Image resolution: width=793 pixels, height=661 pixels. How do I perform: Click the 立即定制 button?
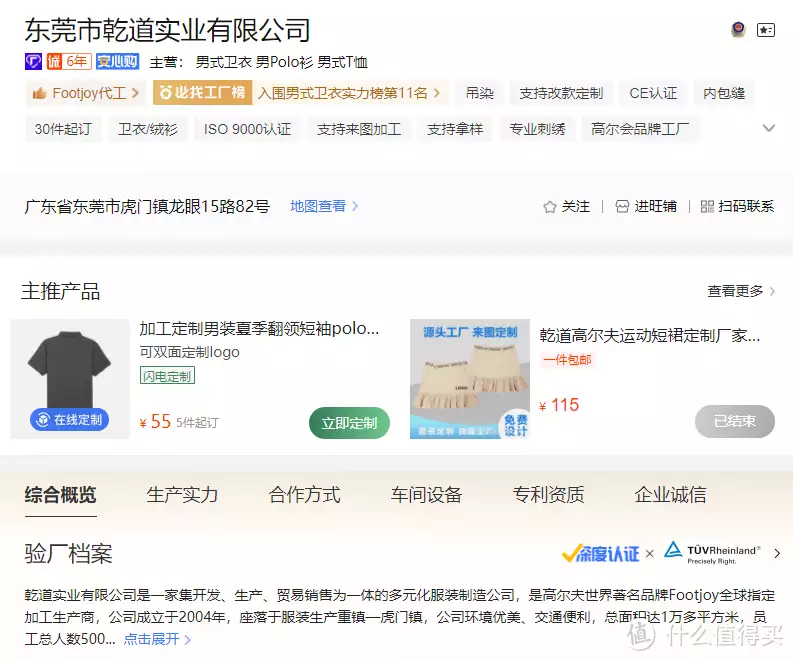[x=349, y=423]
